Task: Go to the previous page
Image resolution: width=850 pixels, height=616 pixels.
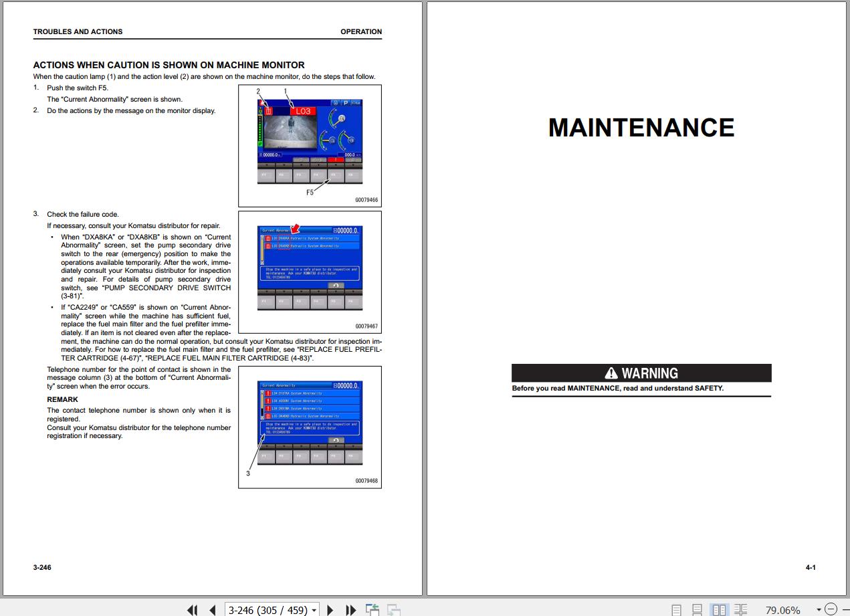Action: click(213, 609)
